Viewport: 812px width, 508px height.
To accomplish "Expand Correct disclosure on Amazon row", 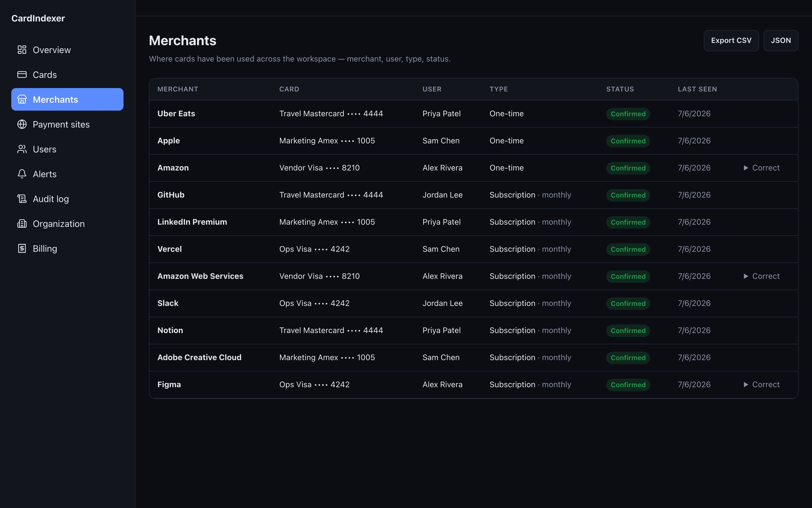I will click(762, 168).
